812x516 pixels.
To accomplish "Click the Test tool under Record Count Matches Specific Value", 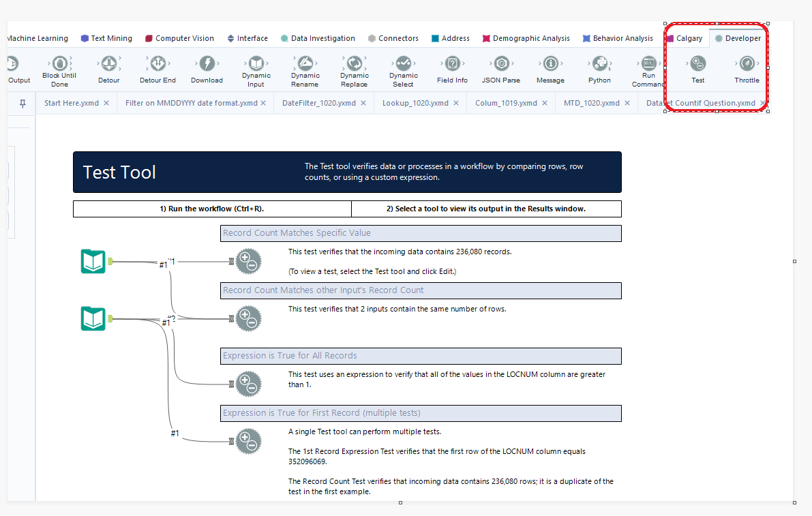I will click(248, 260).
